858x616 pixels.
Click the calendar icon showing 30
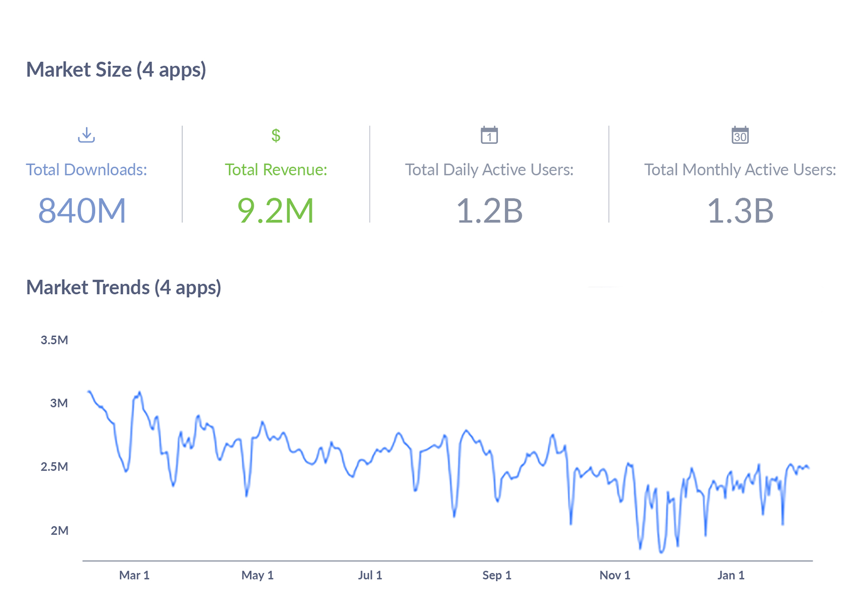pos(740,135)
